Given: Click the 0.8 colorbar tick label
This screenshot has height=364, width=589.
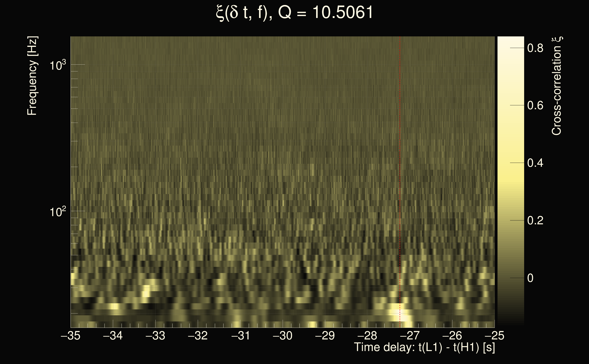Looking at the screenshot, I should (x=535, y=48).
